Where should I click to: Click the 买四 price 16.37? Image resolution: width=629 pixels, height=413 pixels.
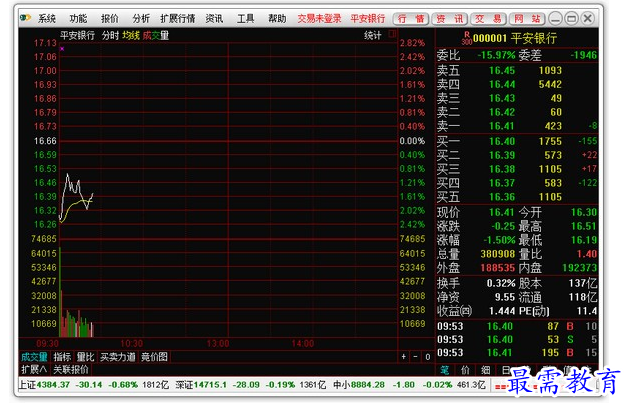(x=502, y=183)
